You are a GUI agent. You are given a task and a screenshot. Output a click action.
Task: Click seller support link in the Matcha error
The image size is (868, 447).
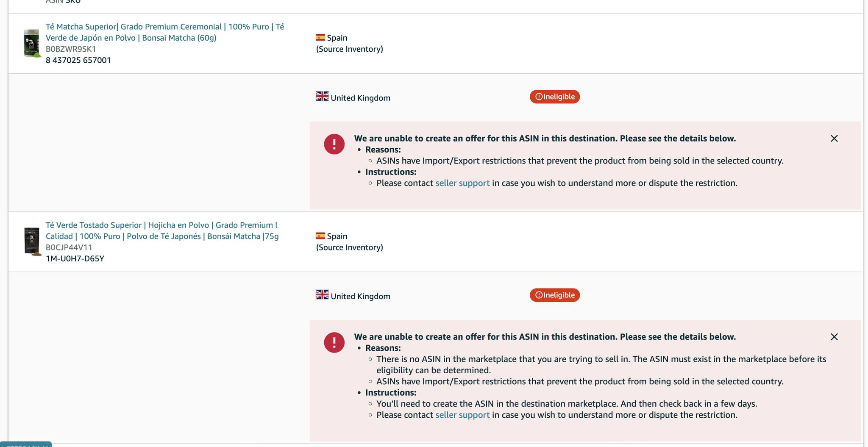click(462, 183)
